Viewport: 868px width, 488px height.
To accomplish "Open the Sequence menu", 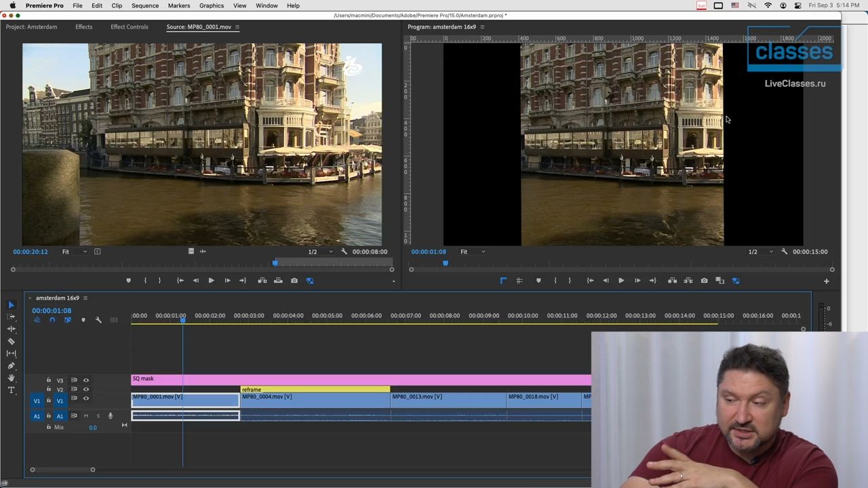I will pyautogui.click(x=144, y=5).
